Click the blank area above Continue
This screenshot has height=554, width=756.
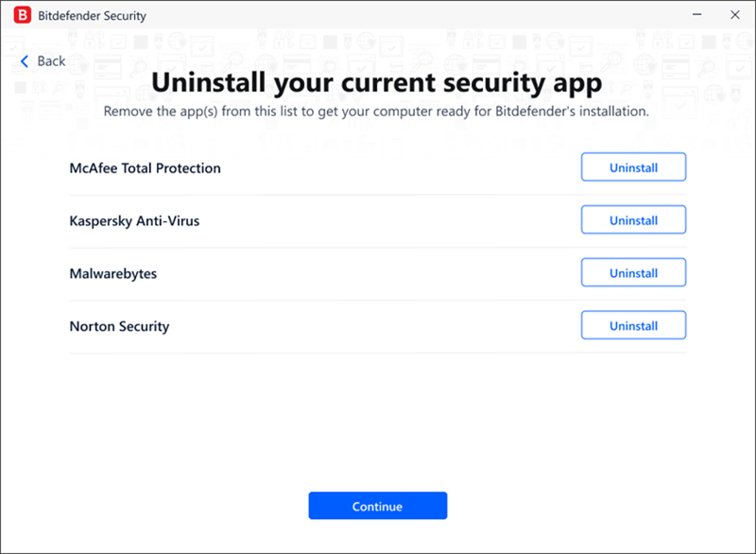pos(377,422)
